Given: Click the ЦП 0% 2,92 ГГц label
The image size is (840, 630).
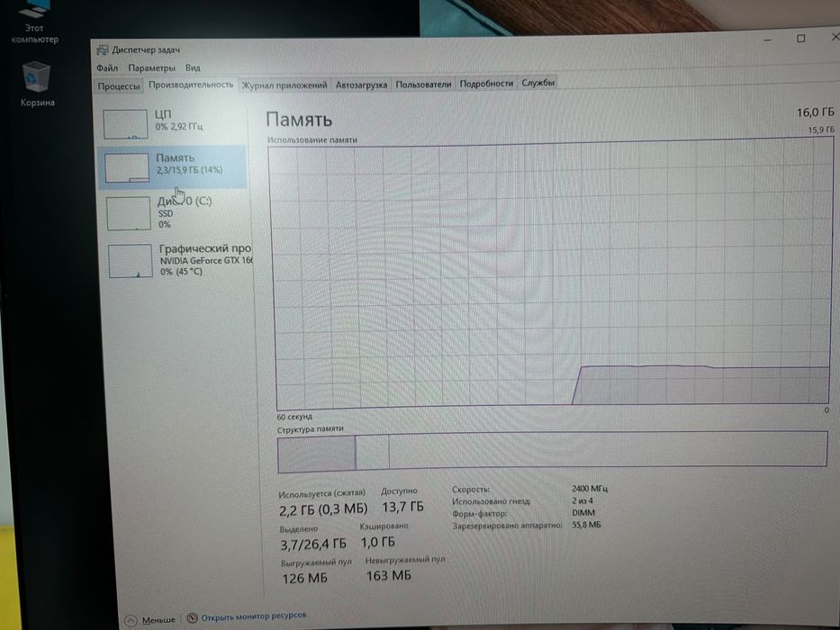Looking at the screenshot, I should tap(179, 121).
